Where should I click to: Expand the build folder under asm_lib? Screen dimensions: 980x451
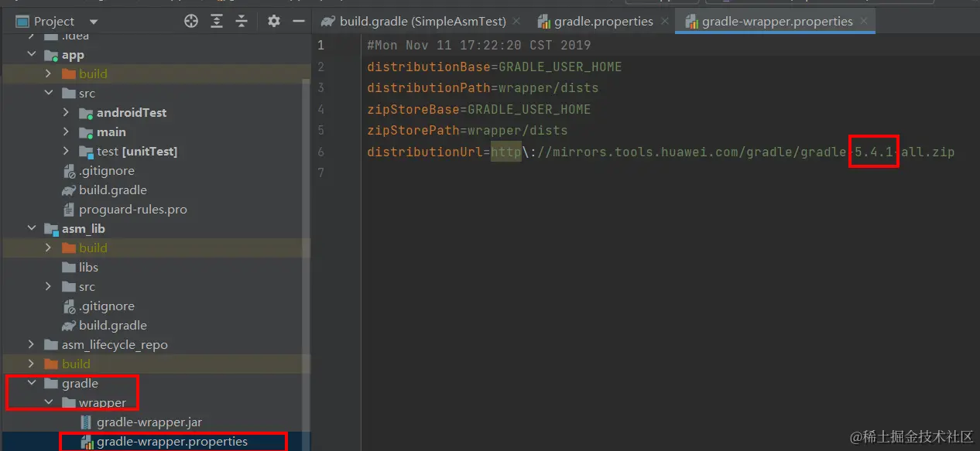49,248
